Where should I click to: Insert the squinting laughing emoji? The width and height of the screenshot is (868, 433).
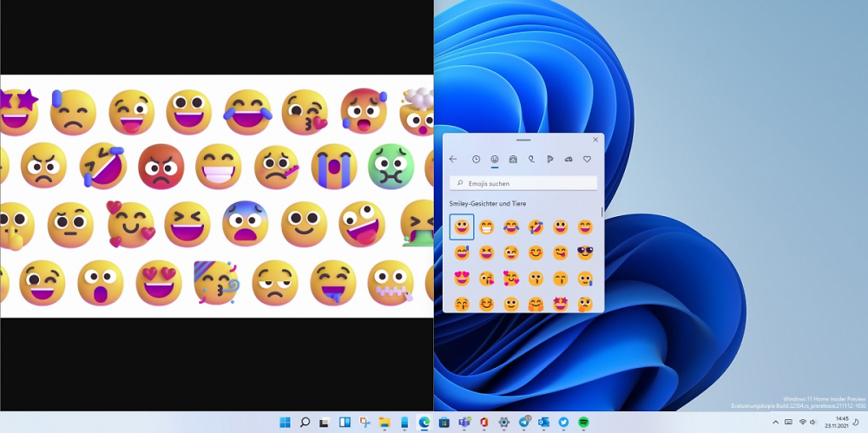pyautogui.click(x=487, y=253)
